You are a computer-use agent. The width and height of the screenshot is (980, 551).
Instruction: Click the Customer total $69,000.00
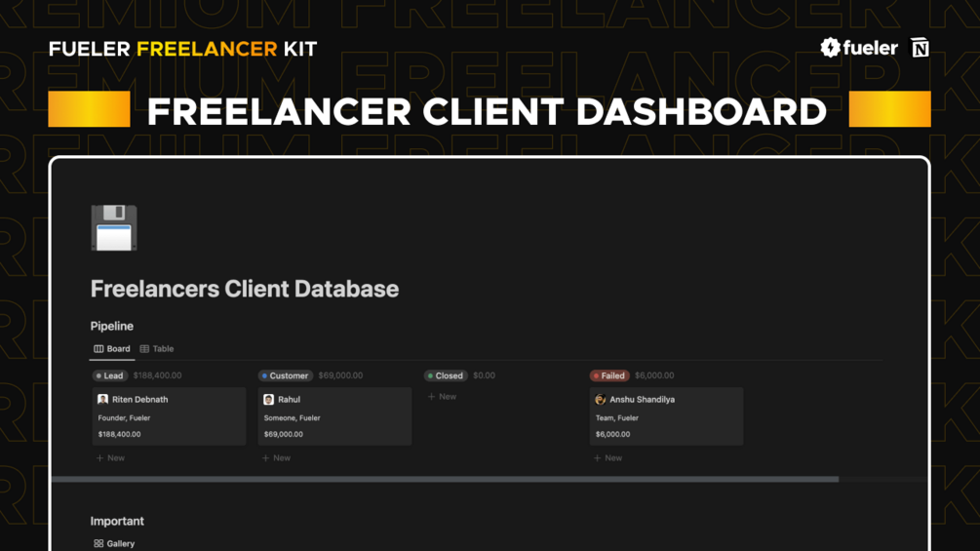coord(340,375)
